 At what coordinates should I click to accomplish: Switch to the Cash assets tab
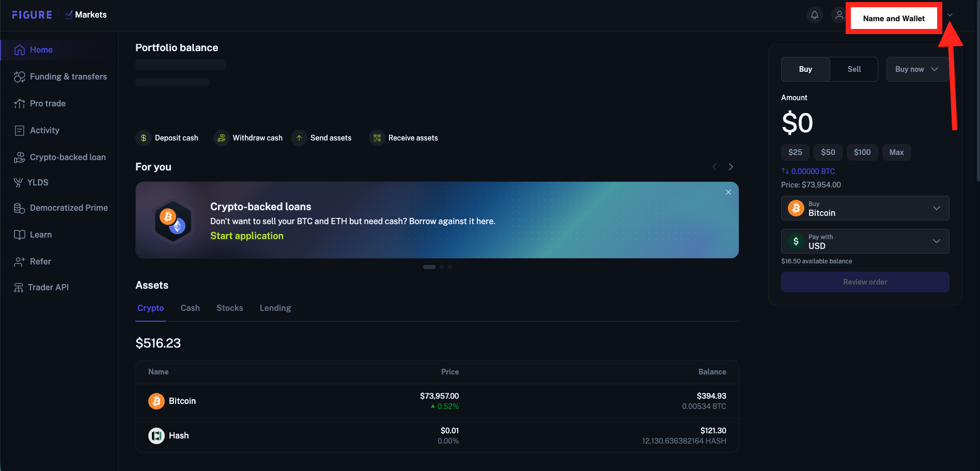190,308
